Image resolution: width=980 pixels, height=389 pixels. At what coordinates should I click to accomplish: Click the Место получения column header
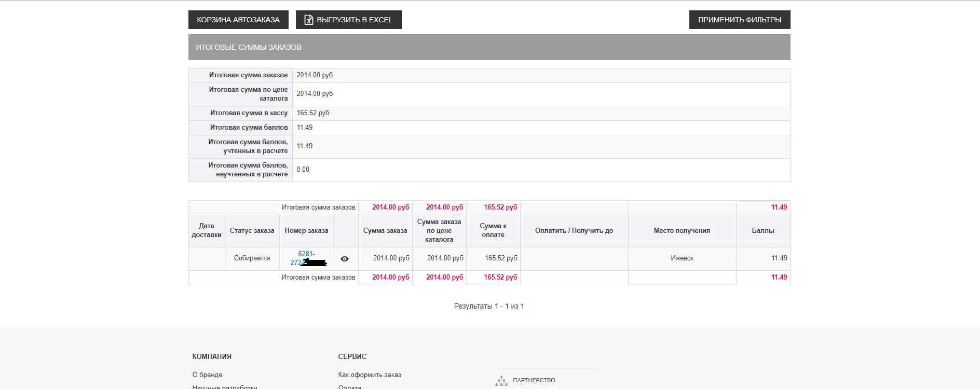pyautogui.click(x=682, y=230)
